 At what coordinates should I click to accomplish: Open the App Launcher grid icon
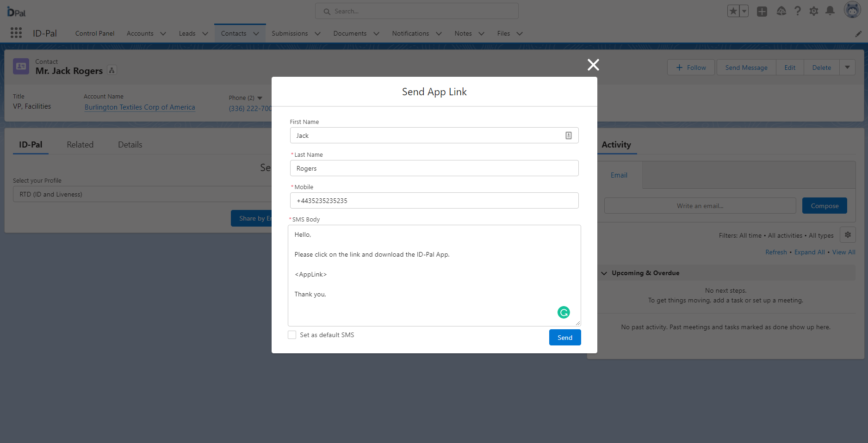(16, 33)
